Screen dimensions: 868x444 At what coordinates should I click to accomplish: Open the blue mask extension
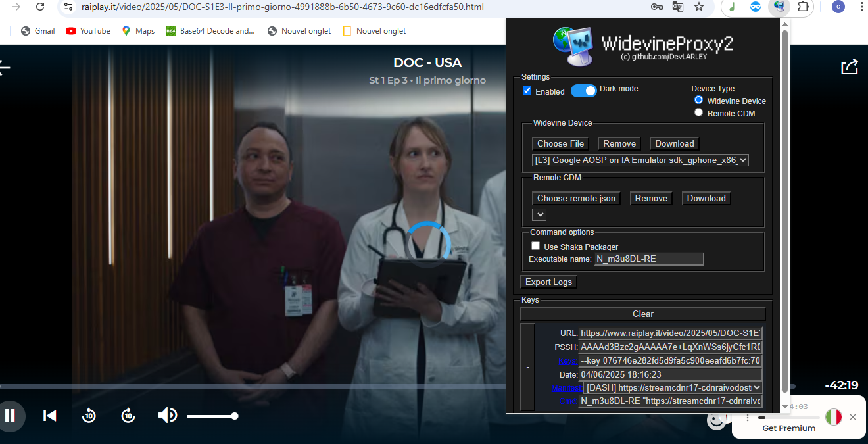[756, 7]
